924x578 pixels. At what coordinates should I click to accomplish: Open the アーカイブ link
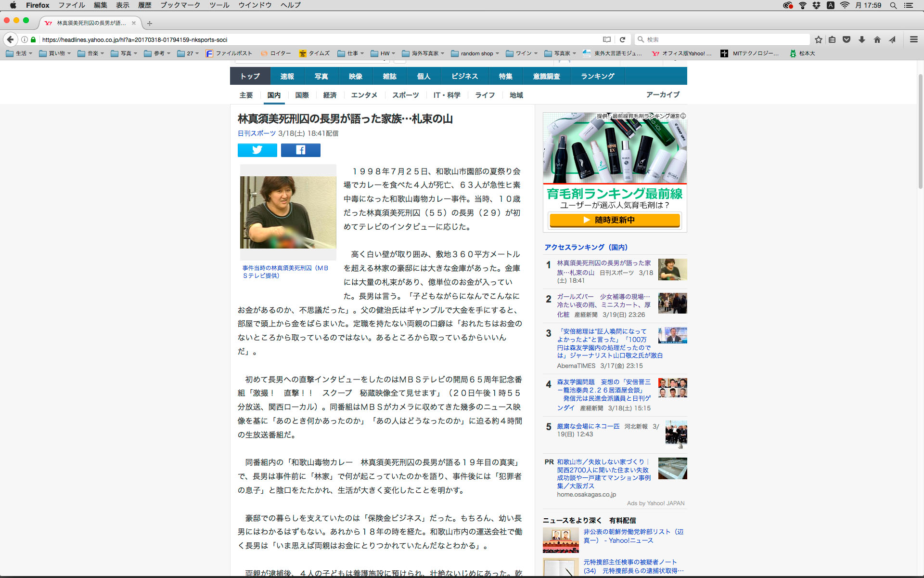(663, 95)
